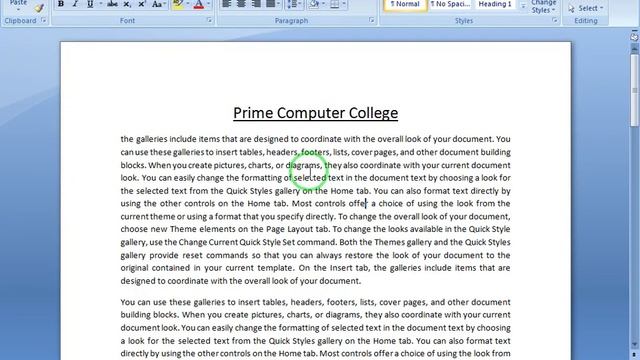Toggle Bold formatting
Viewport: 640px width, 360px height.
(61, 4)
